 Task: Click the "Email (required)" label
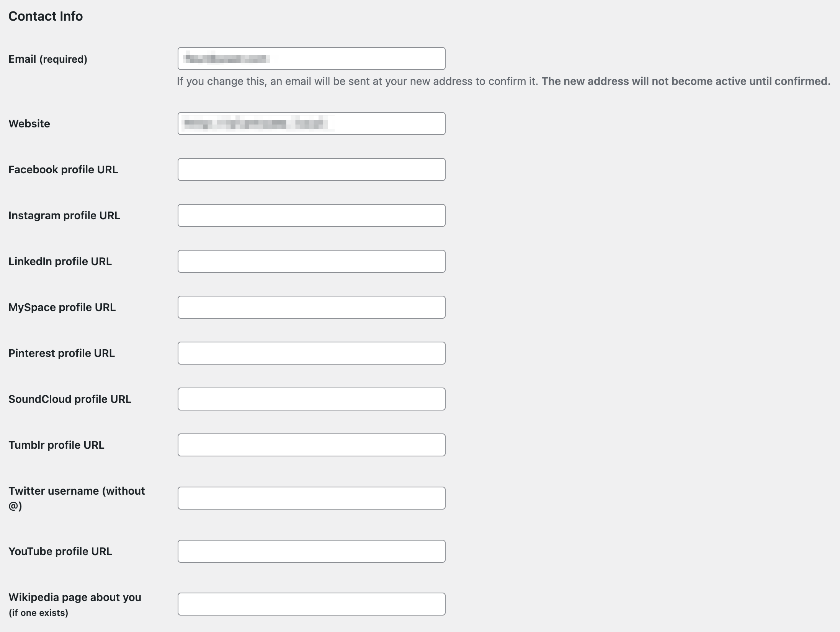[48, 59]
